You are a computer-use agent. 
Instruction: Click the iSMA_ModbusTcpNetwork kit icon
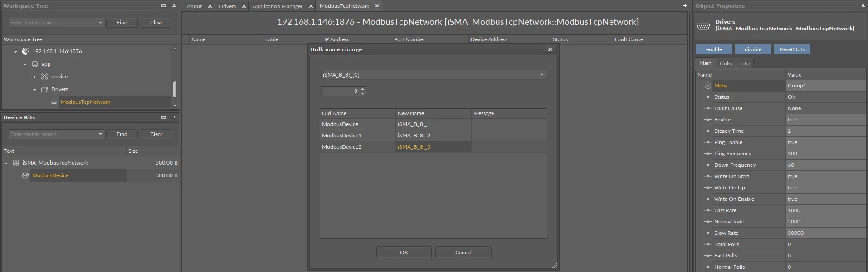(16, 163)
